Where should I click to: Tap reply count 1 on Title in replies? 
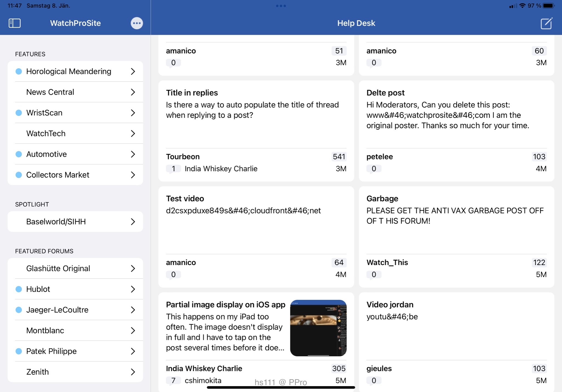coord(173,169)
